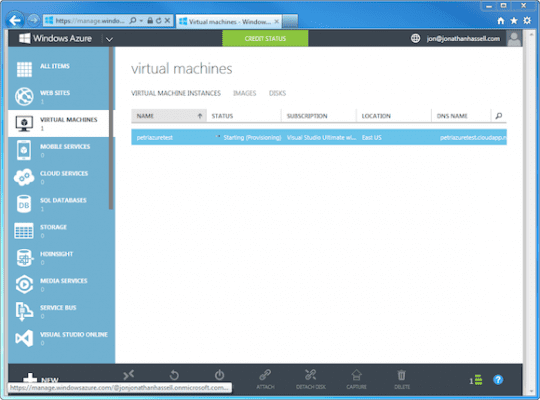The height and width of the screenshot is (400, 540).
Task: Click the East US location cell
Action: [x=372, y=137]
